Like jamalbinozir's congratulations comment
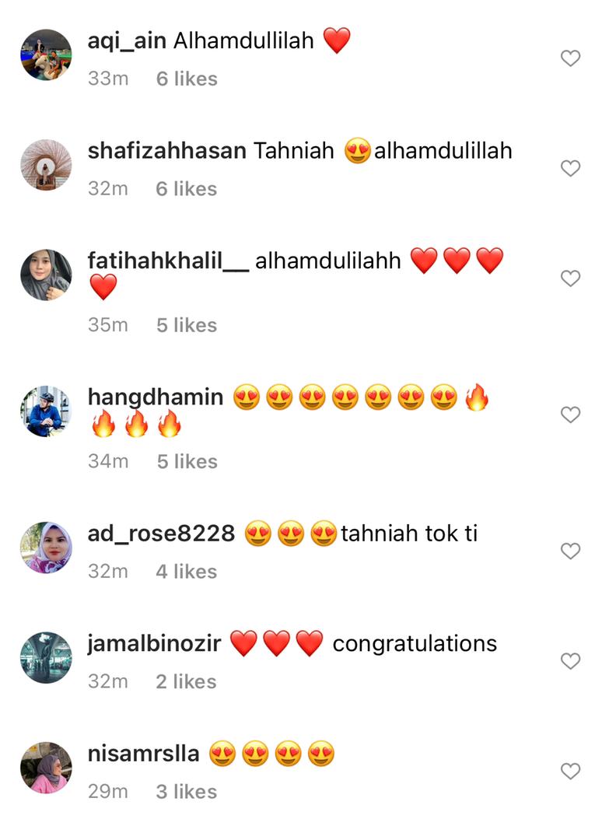The height and width of the screenshot is (840, 616). click(x=570, y=661)
